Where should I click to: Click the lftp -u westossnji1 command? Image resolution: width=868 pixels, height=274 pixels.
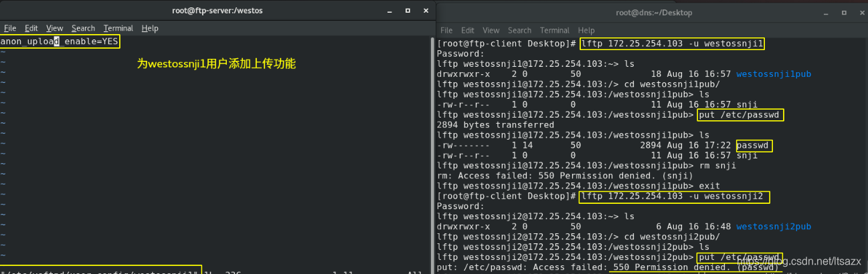pos(673,43)
